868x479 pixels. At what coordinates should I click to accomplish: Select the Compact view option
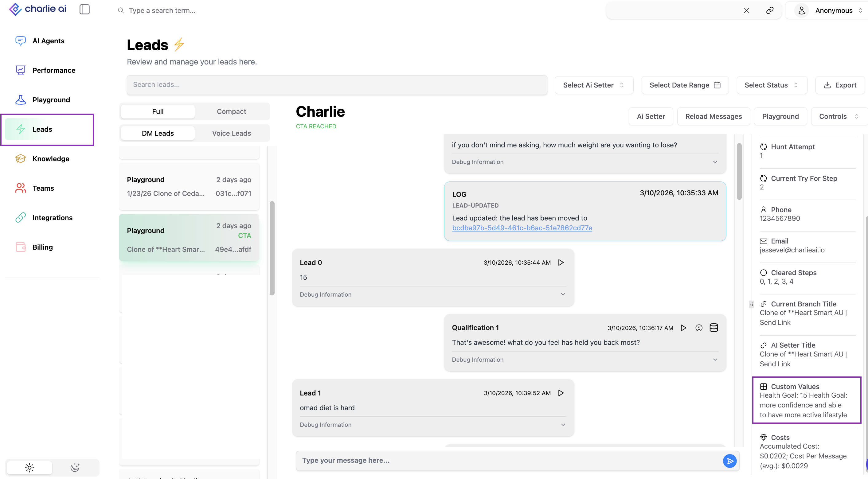[x=231, y=111]
